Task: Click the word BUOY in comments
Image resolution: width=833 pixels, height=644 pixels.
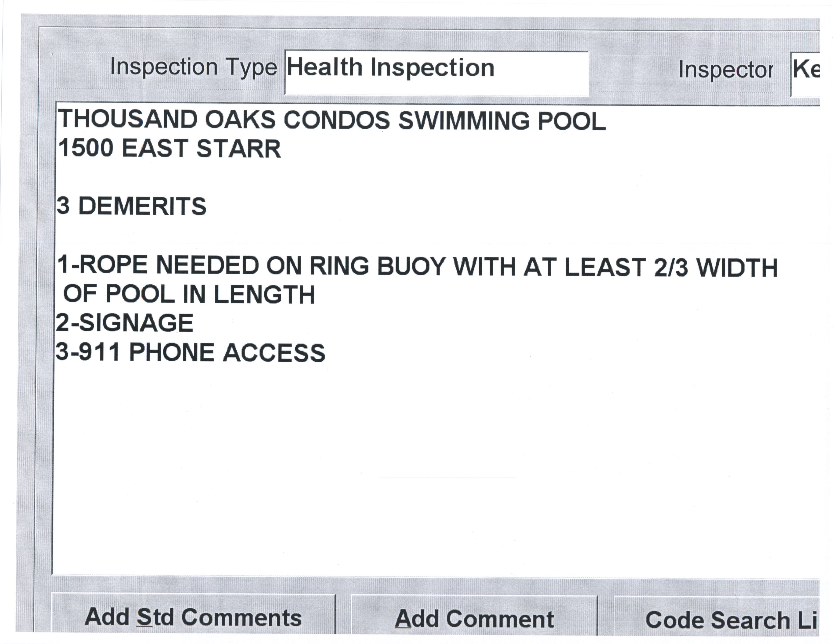Action: [x=411, y=266]
